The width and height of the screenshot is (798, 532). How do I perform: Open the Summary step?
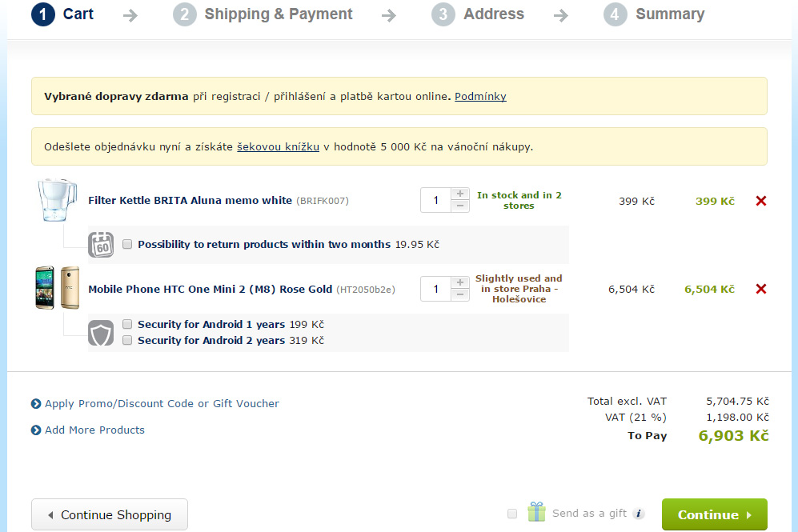654,14
